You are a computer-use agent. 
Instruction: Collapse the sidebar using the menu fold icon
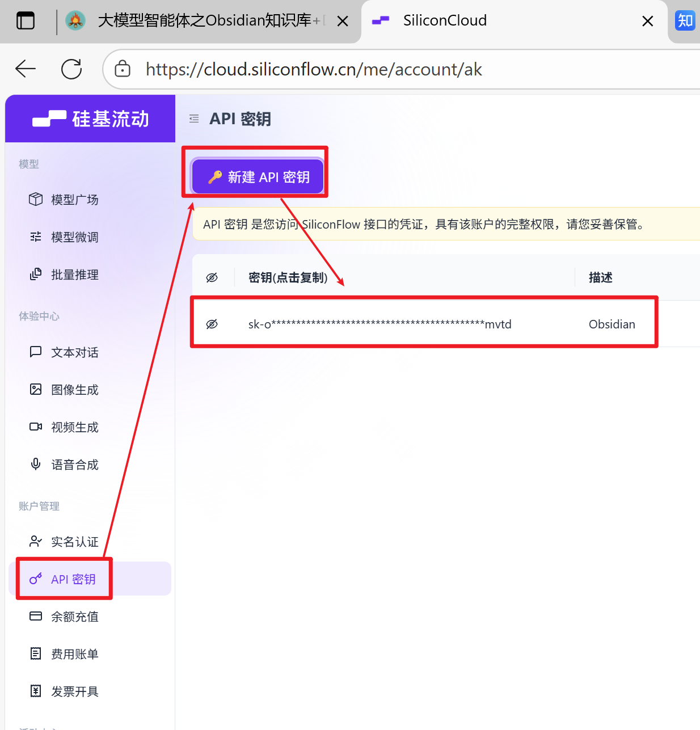point(194,119)
